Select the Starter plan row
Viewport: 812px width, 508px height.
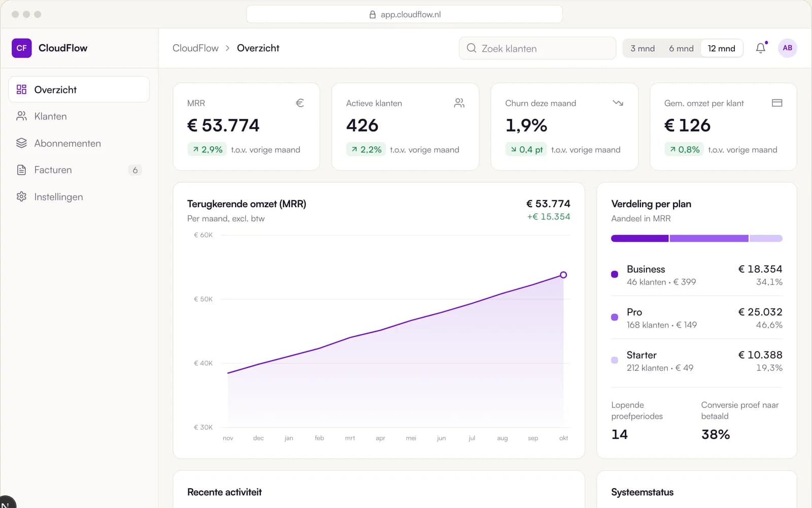697,361
